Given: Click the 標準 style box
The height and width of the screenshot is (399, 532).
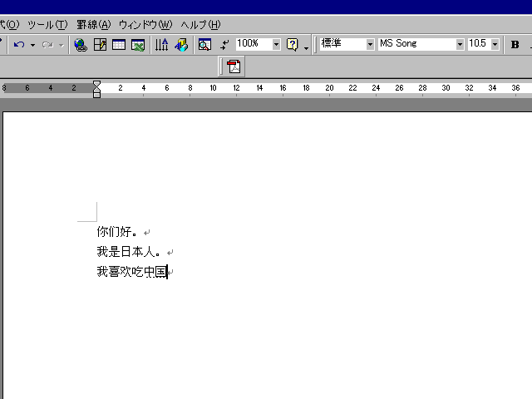Looking at the screenshot, I should click(342, 44).
